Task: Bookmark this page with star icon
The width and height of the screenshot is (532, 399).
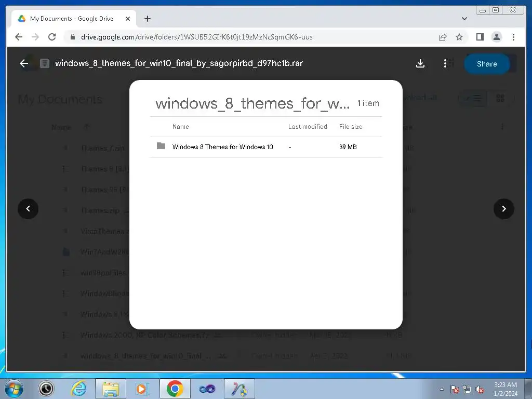Action: 459,37
